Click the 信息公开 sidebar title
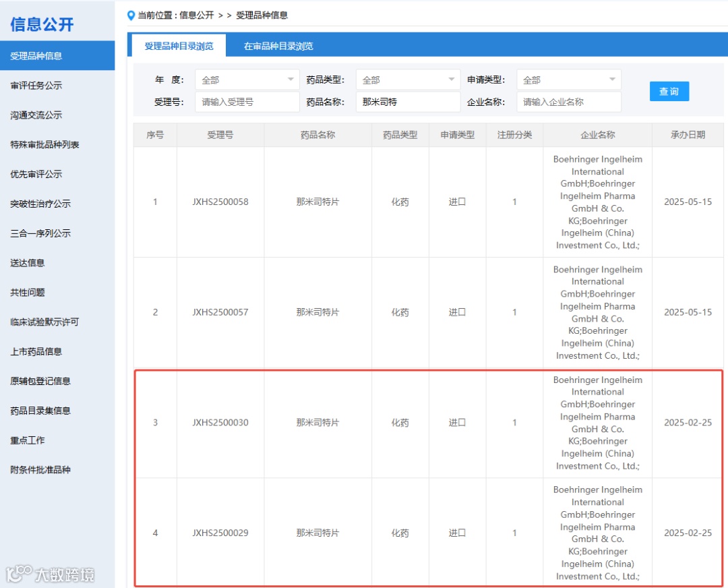728x588 pixels. coord(42,24)
